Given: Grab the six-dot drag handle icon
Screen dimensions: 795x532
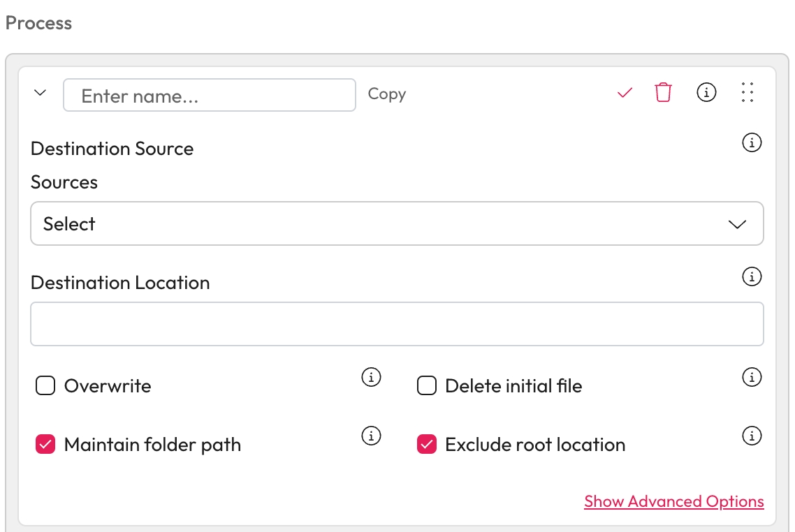Looking at the screenshot, I should (747, 92).
